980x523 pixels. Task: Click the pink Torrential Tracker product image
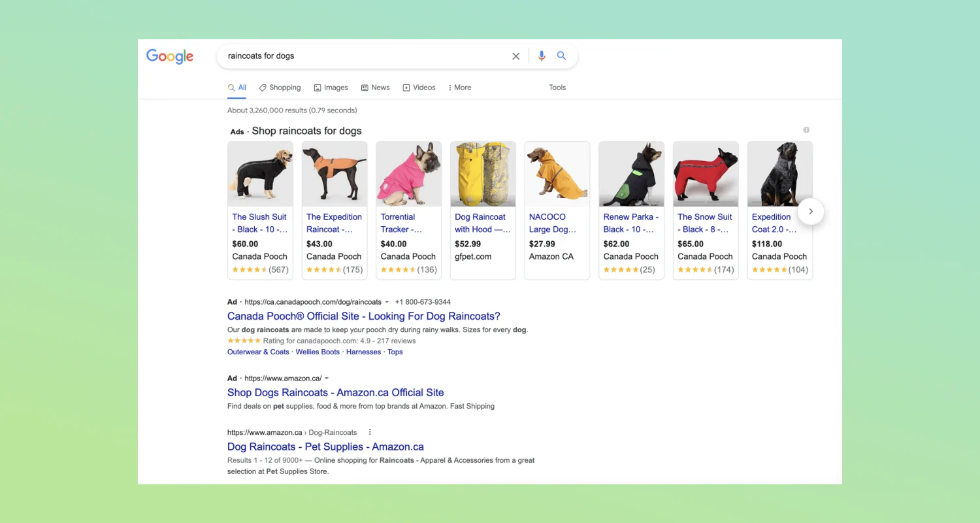pyautogui.click(x=408, y=173)
